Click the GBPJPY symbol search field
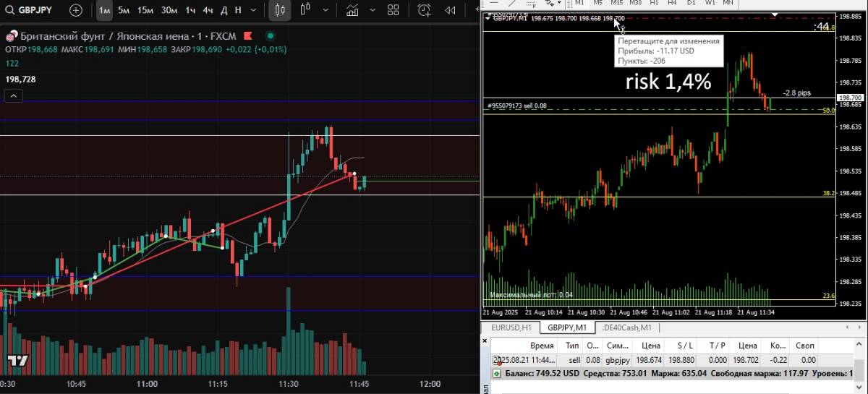Screen dimensions: 868x394 (29, 10)
